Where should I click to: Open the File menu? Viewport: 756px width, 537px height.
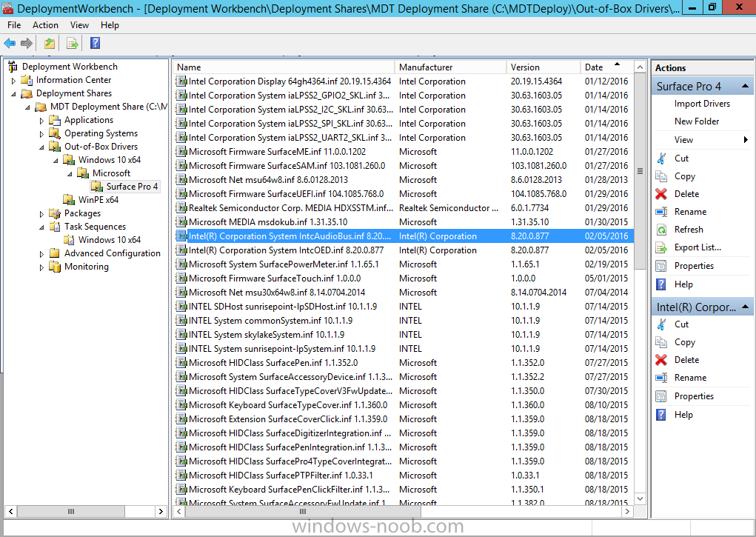coord(15,25)
